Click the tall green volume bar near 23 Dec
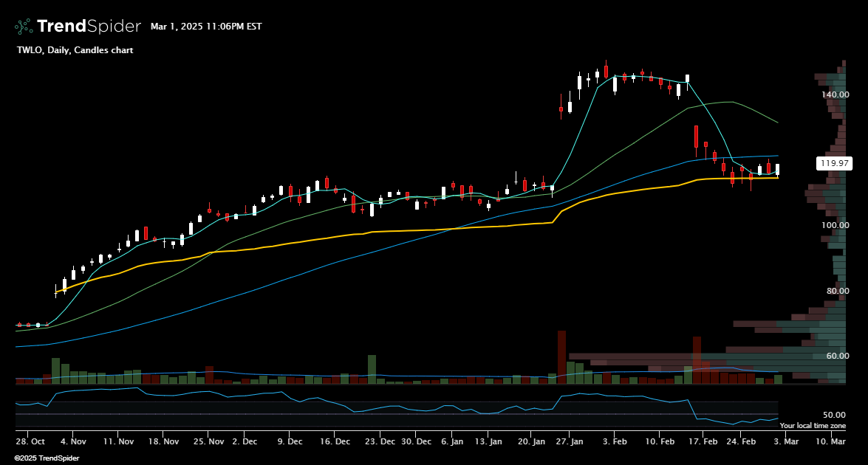Viewport: 868px width, 465px height. pos(372,369)
